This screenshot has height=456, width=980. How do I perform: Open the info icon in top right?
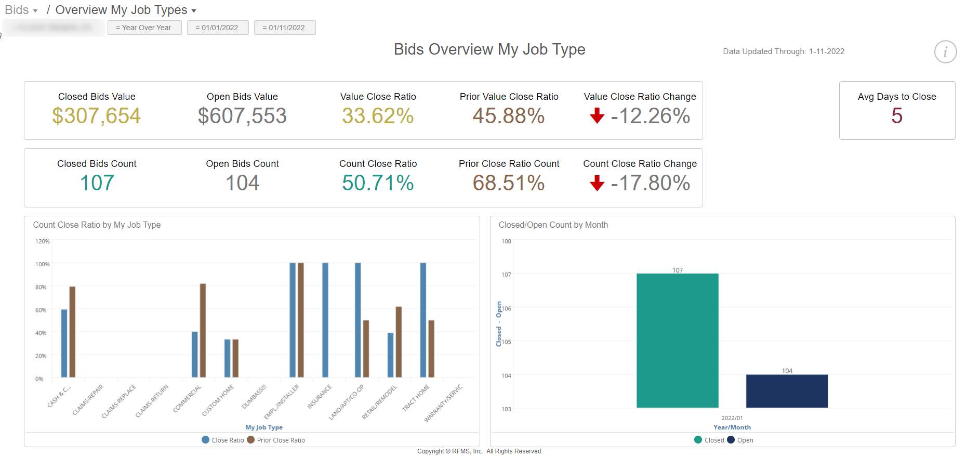click(x=945, y=52)
